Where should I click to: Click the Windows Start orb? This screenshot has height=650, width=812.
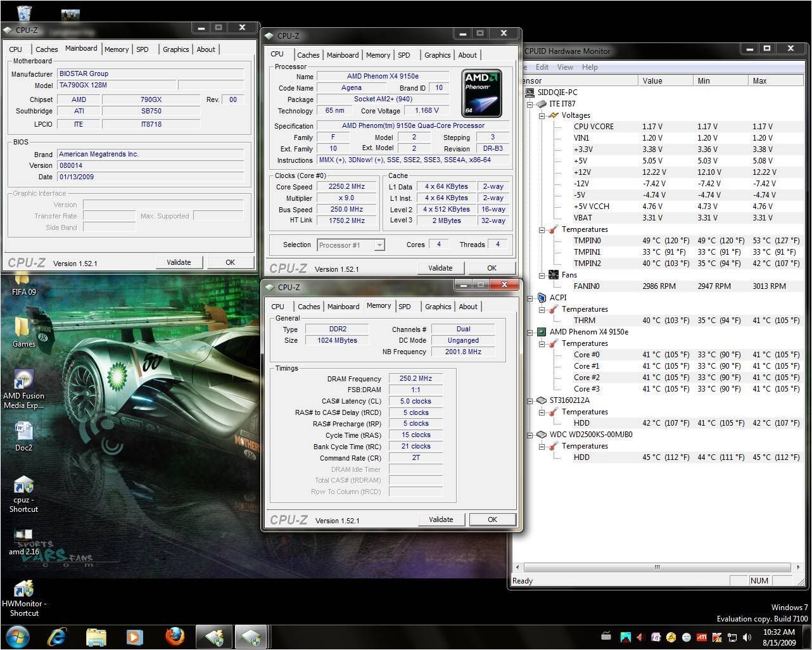point(17,636)
